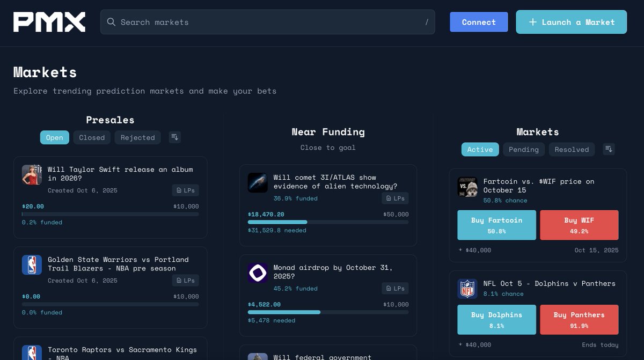Click the $4,522.00 amount
Screen dimensions: 644x360
(x=264, y=304)
